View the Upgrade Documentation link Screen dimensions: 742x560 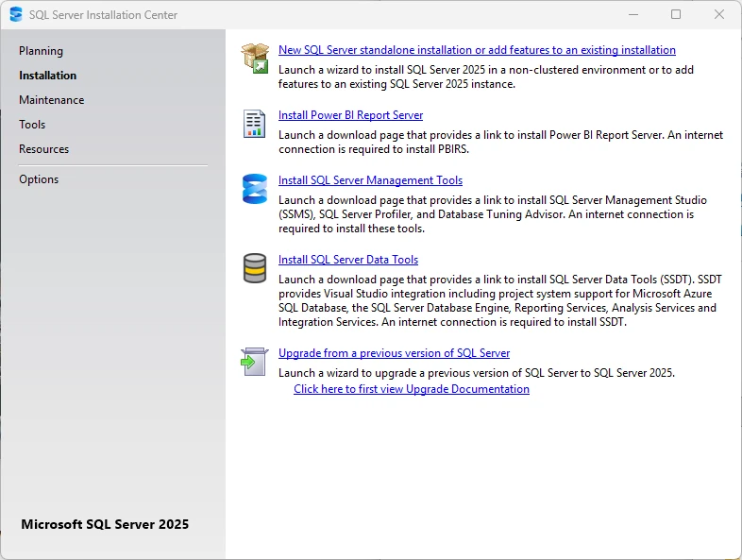[x=412, y=389]
